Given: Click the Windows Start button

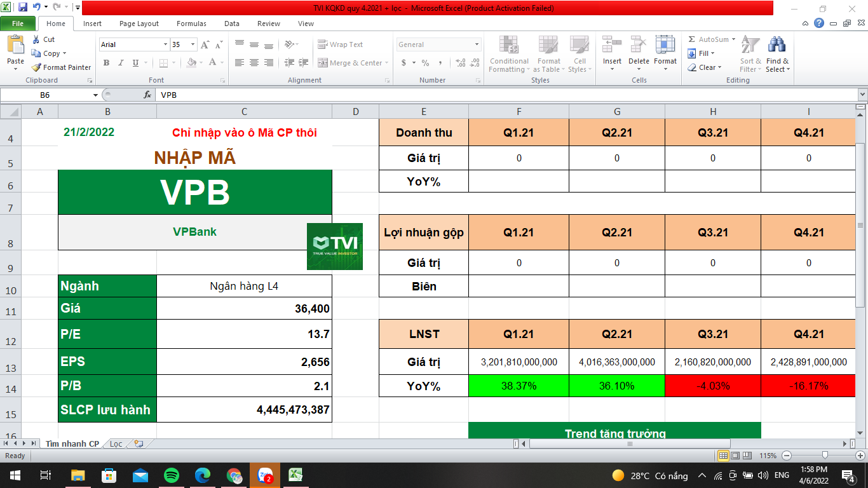Looking at the screenshot, I should pos(14,475).
